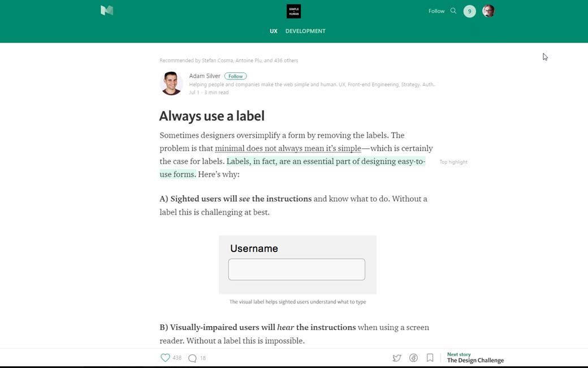This screenshot has width=588, height=368.
Task: Click the Username text input field
Action: point(296,269)
